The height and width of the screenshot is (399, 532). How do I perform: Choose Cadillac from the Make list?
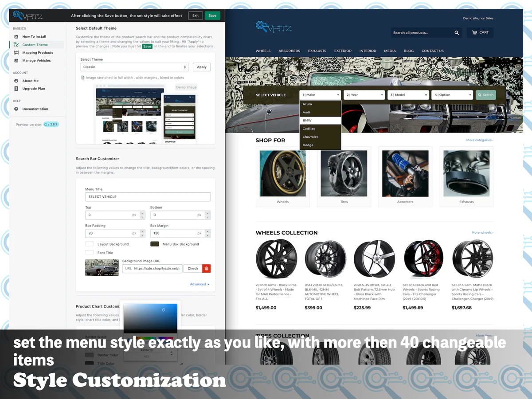320,129
